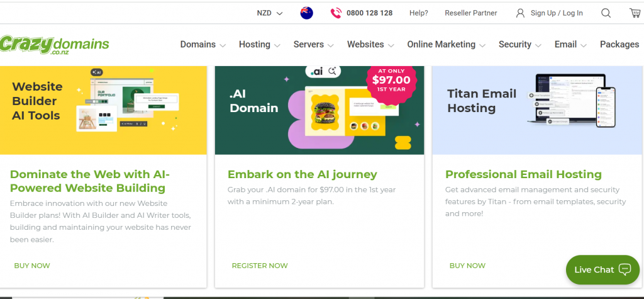Open the Email menu
Viewport: 644px width, 299px height.
(565, 45)
